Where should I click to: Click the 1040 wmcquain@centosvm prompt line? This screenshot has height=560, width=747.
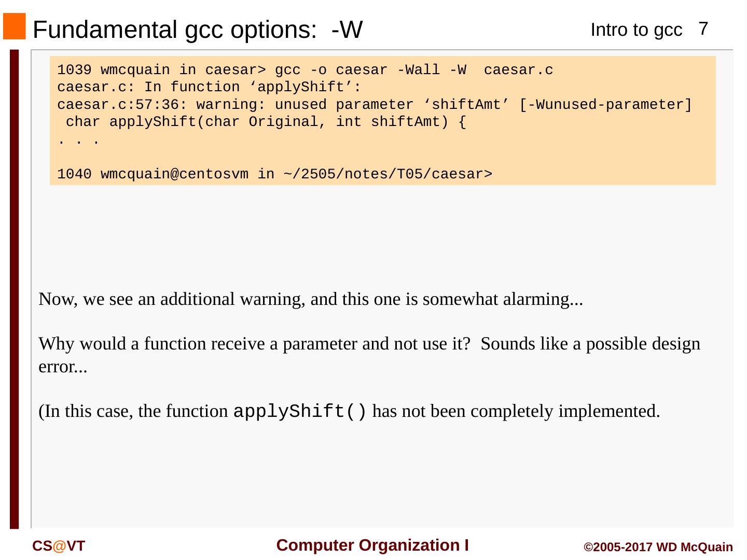click(x=274, y=174)
